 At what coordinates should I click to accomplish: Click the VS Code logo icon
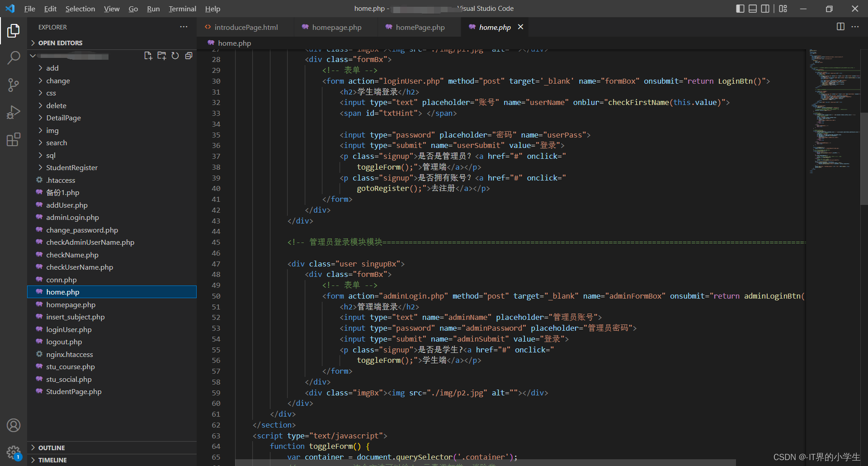10,9
